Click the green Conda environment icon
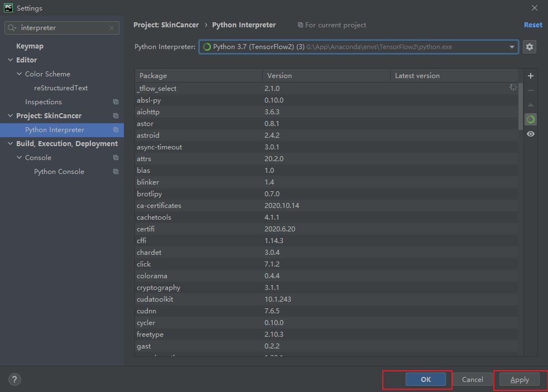This screenshot has width=548, height=392. (530, 119)
